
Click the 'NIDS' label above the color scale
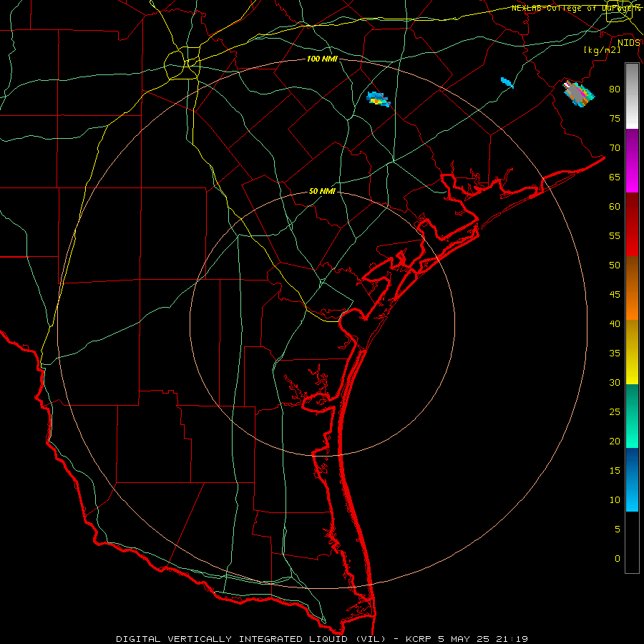coord(628,43)
